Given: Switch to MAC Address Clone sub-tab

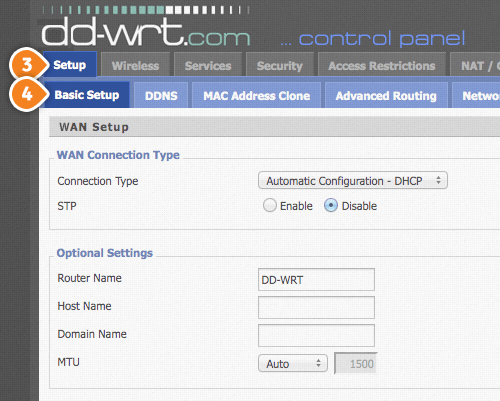Looking at the screenshot, I should pos(257,96).
